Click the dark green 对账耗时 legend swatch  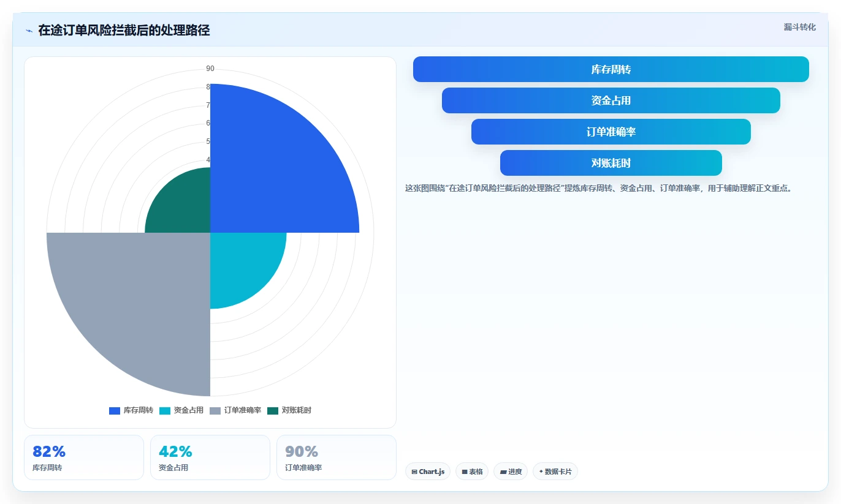(273, 410)
